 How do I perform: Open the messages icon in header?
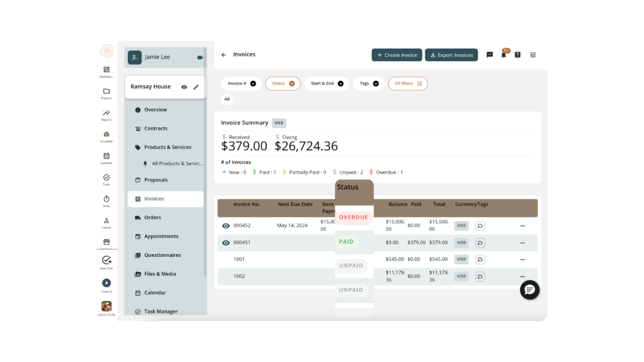(489, 55)
